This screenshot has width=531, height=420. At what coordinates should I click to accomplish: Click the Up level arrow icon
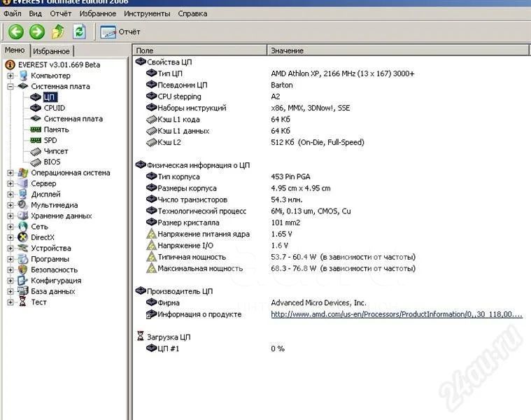[x=58, y=31]
